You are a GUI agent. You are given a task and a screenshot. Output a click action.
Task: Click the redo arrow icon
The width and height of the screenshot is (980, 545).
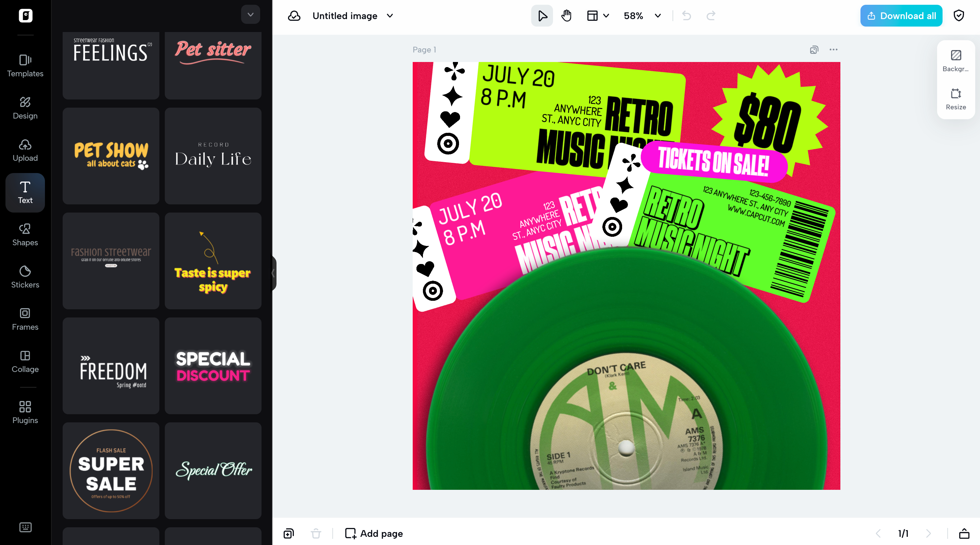711,16
